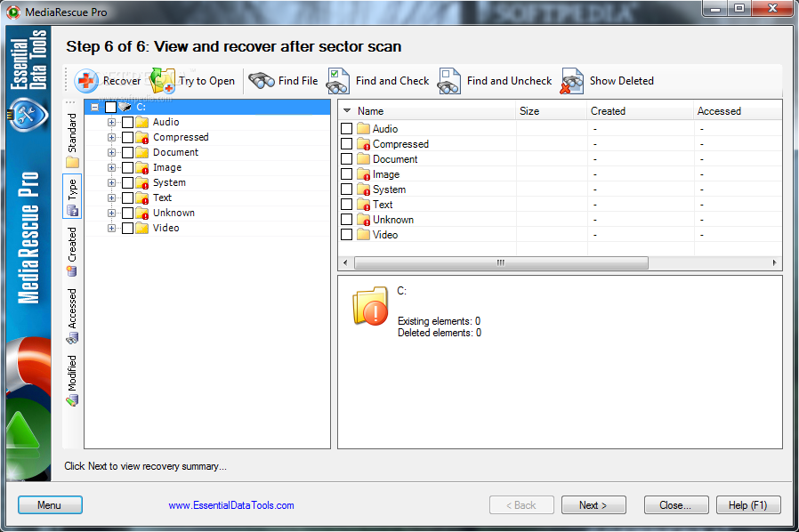Screen dimensions: 799x532
Task: Click the Unknown folder icon in tree
Action: tap(142, 213)
